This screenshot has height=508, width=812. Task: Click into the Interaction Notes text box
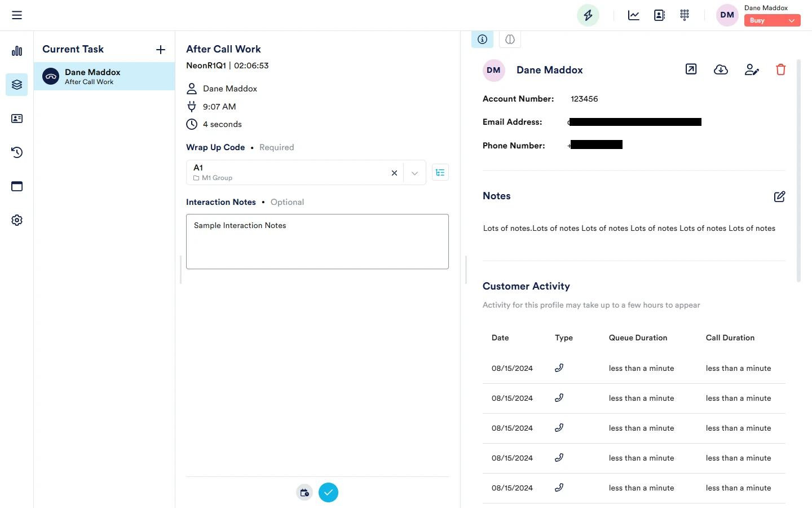click(x=317, y=242)
